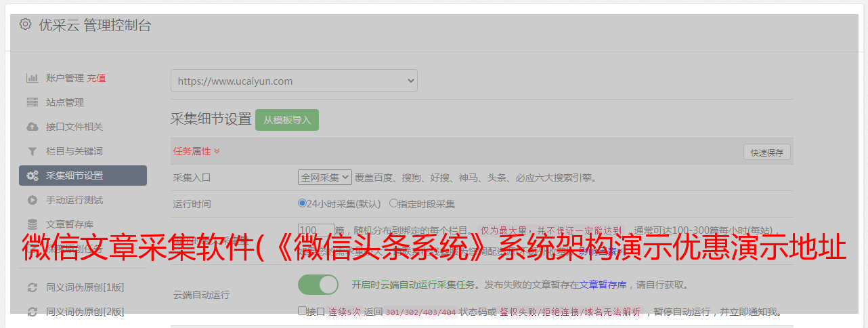Click the database icon beside 文章暂存库
Viewport: 868px width, 328px height.
[x=32, y=224]
